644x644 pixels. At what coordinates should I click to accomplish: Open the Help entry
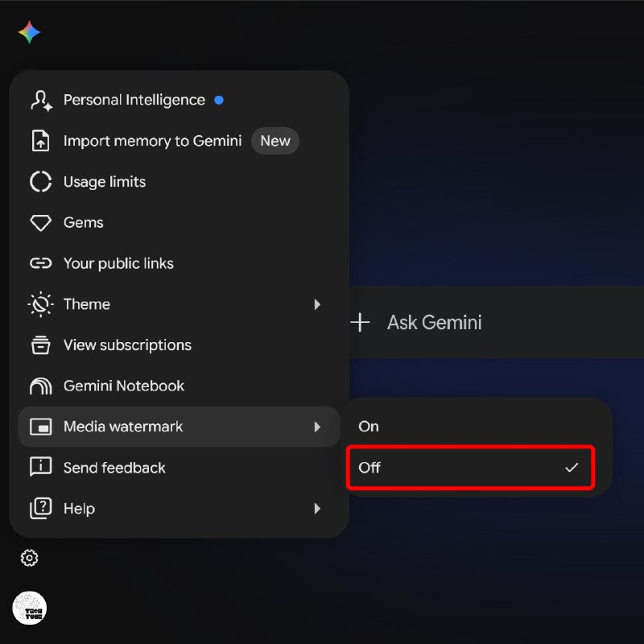[x=179, y=509]
